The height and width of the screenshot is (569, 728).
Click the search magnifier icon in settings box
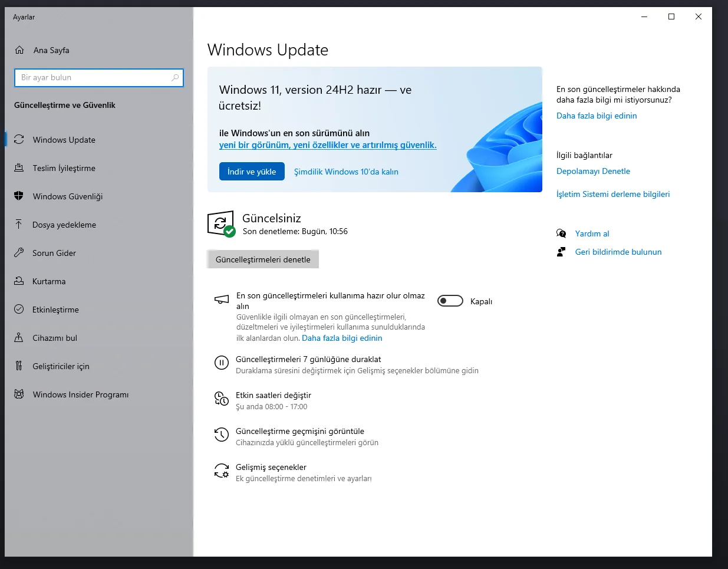click(x=175, y=77)
